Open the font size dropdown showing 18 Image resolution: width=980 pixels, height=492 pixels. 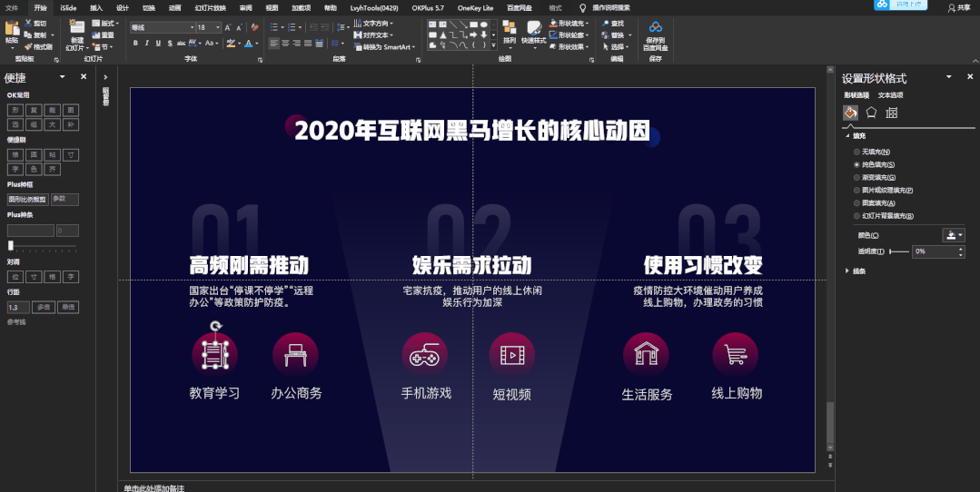point(209,27)
